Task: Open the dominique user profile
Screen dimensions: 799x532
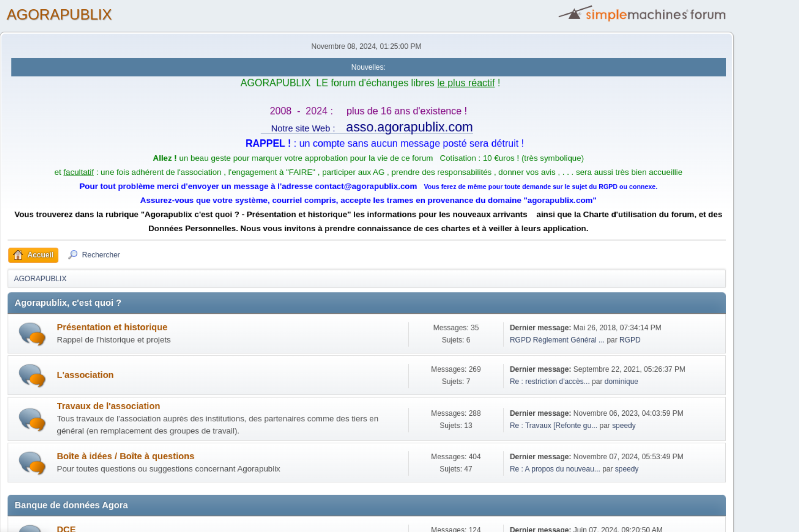Action: point(621,382)
